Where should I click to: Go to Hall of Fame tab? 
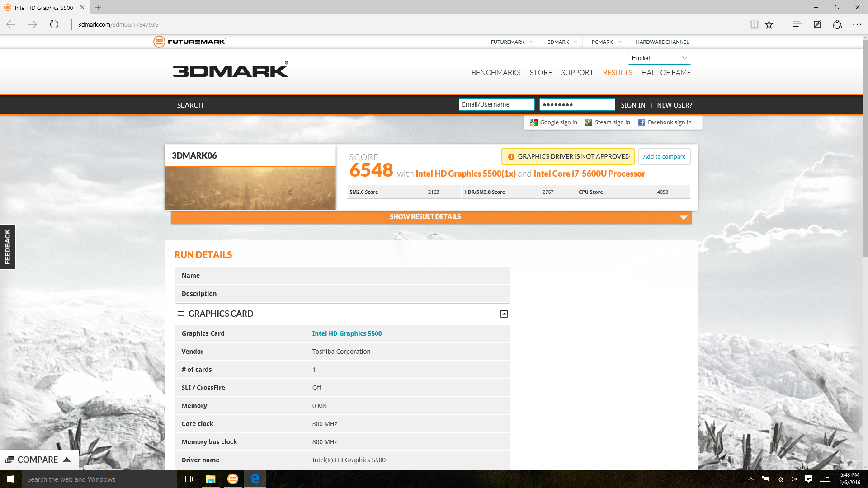pos(665,72)
